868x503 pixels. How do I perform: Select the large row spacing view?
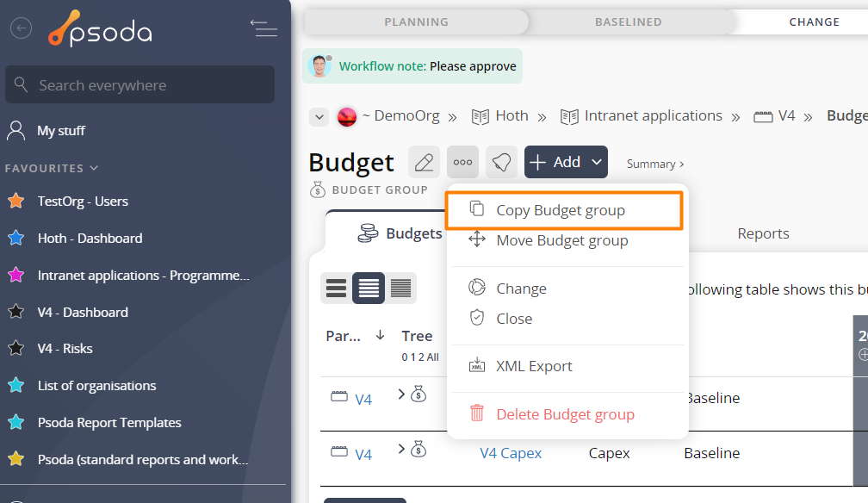pos(336,288)
